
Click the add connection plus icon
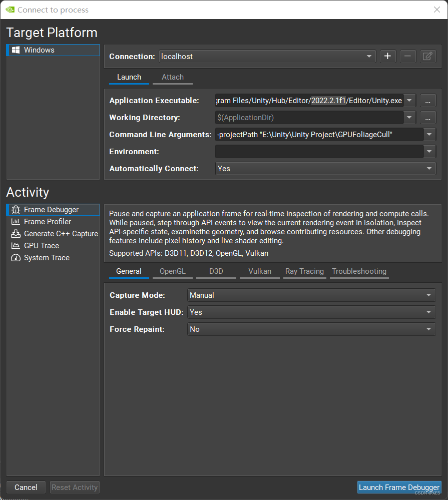coord(388,57)
